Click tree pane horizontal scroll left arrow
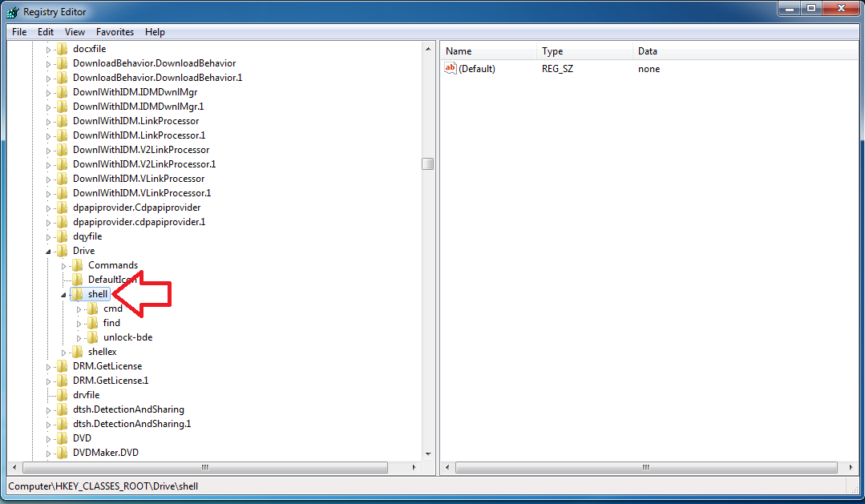 (14, 468)
